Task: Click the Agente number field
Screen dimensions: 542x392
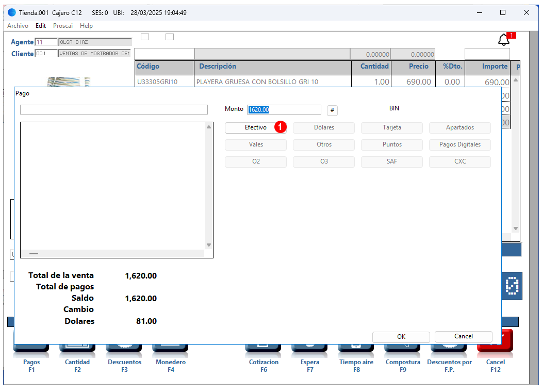Action: point(46,42)
